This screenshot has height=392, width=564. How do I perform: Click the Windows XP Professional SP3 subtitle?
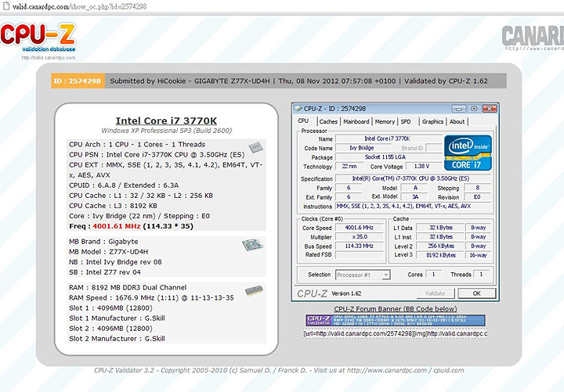(x=167, y=131)
